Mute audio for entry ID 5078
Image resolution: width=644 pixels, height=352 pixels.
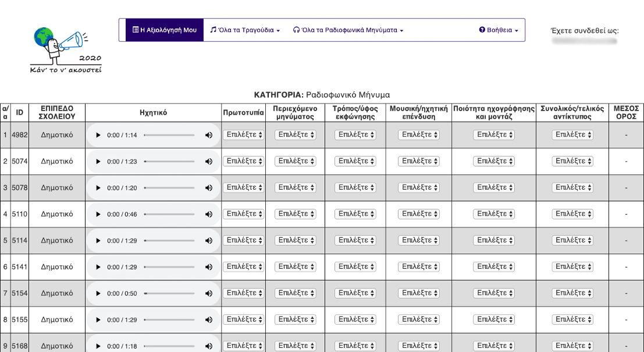[209, 188]
